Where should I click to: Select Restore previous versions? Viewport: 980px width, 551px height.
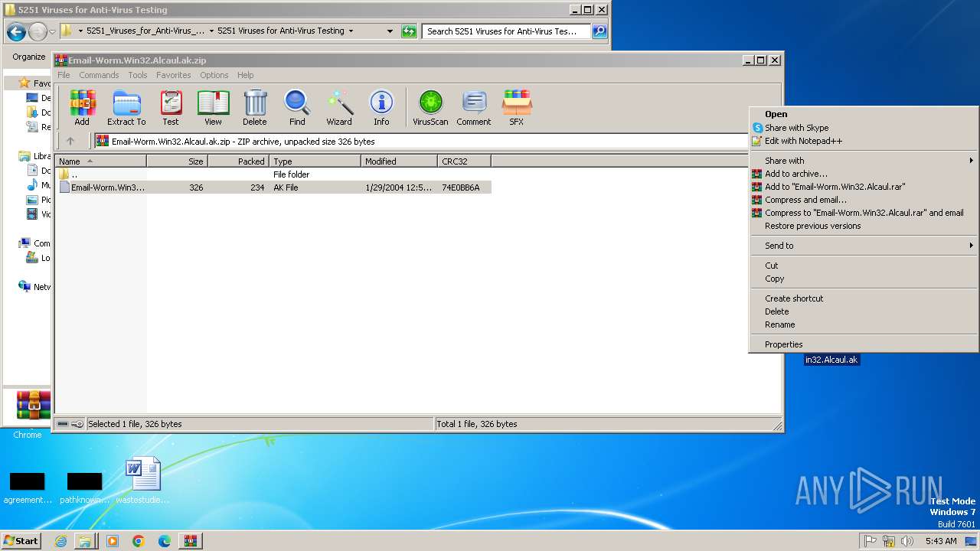864,226
